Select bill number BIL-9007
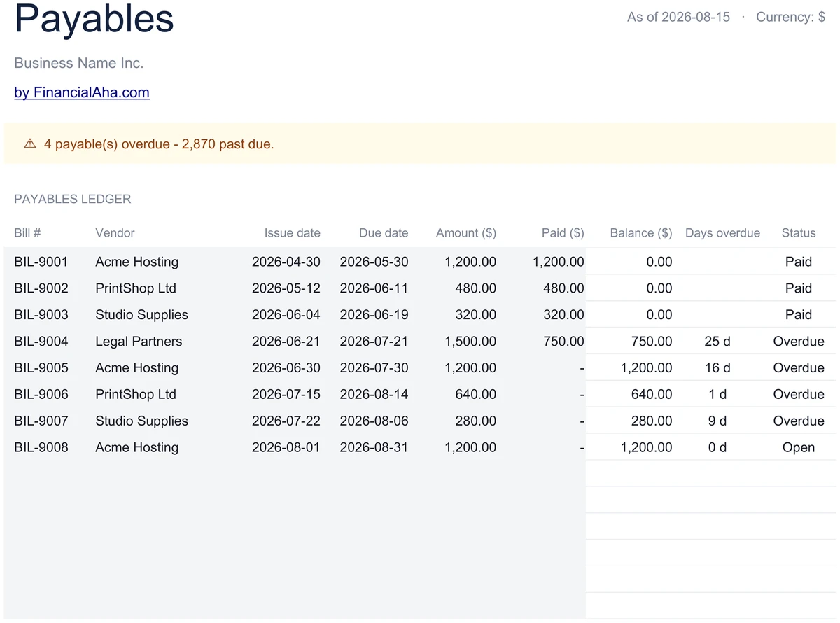 click(x=41, y=421)
